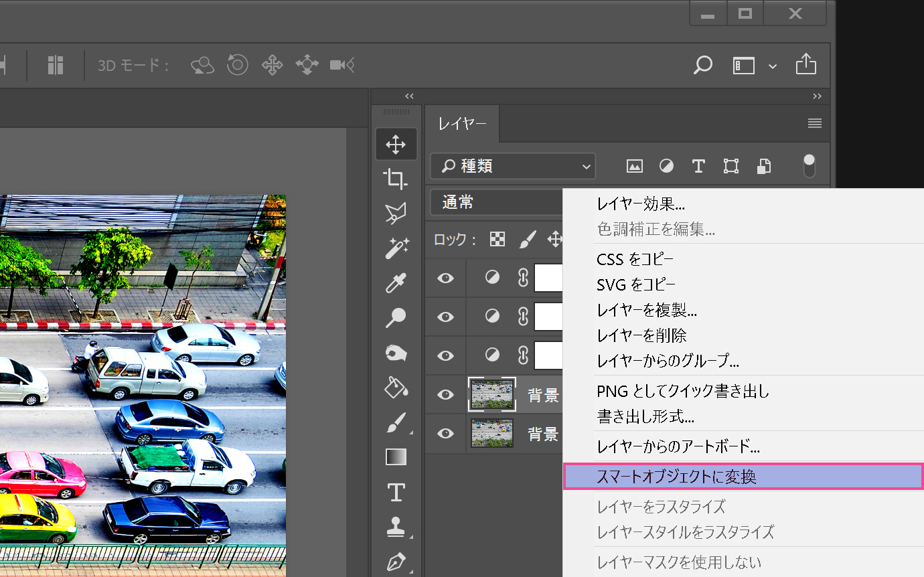The height and width of the screenshot is (577, 924).
Task: Expand the workspace switcher dropdown arrow
Action: pos(773,66)
